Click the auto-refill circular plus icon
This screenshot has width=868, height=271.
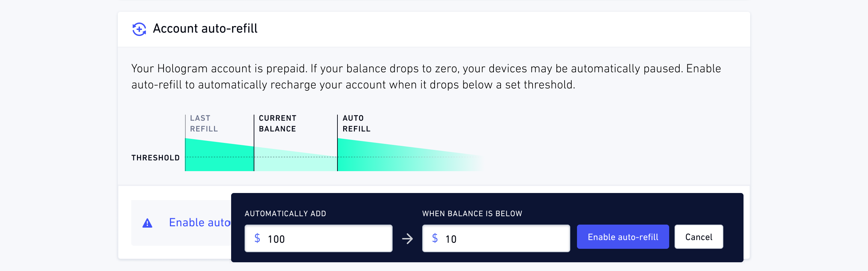[139, 29]
